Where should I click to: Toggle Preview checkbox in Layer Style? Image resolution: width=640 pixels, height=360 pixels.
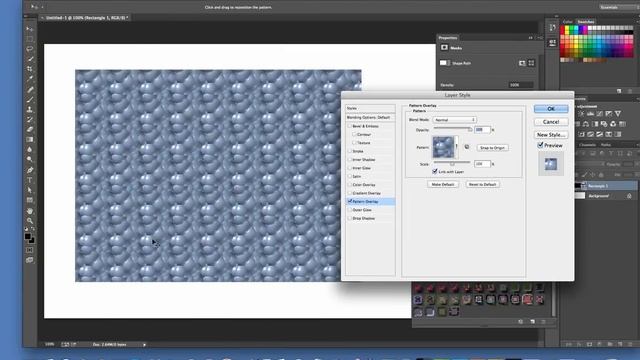(x=540, y=145)
